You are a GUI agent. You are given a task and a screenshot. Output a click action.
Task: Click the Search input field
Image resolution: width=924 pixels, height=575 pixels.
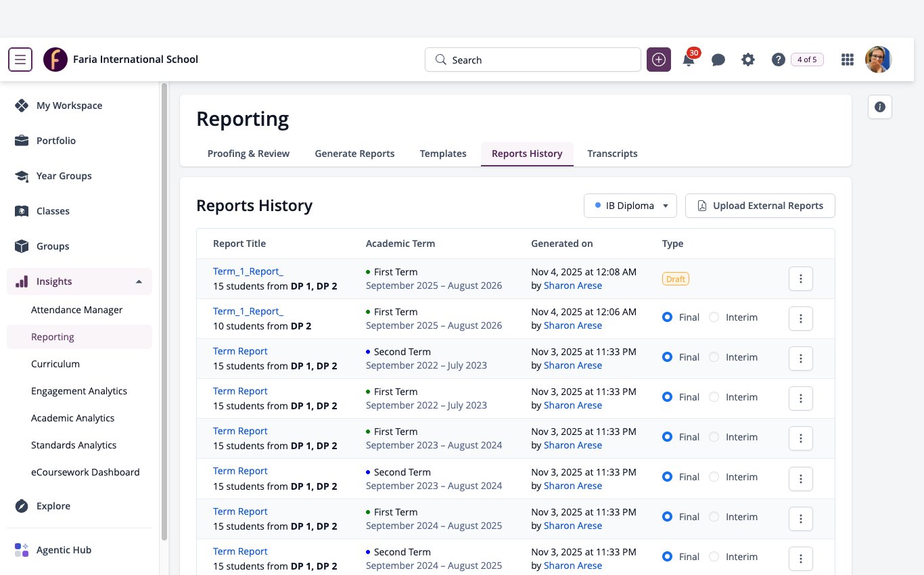(533, 60)
